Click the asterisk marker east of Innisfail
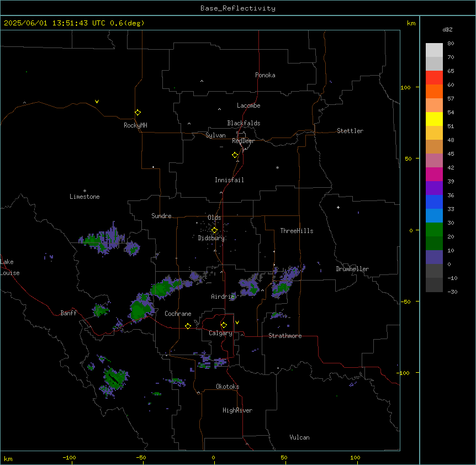476x465 pixels. coord(277,167)
